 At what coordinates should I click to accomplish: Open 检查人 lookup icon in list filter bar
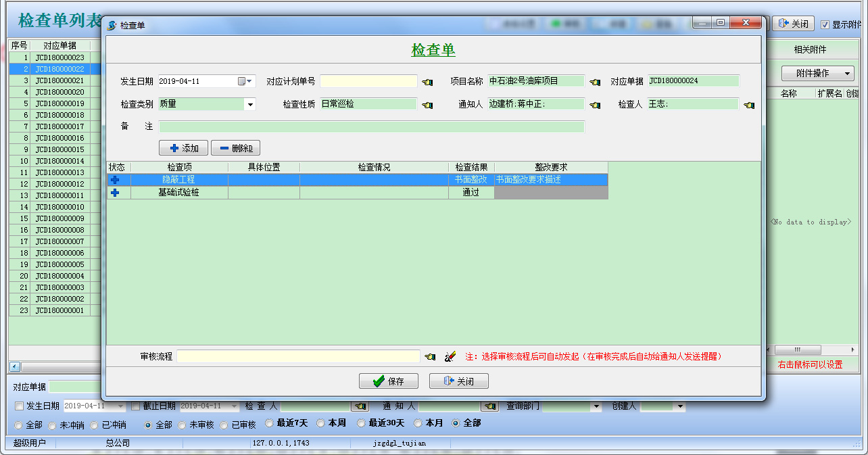pyautogui.click(x=359, y=406)
